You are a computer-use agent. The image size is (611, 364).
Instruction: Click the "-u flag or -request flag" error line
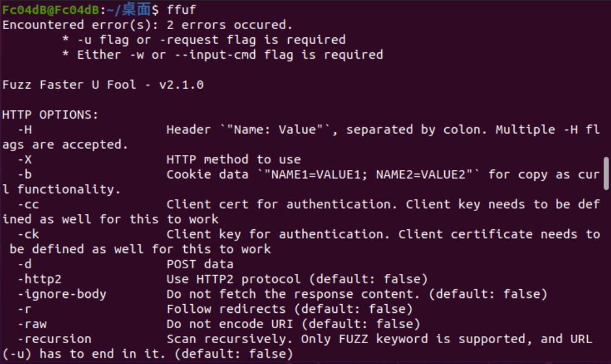tap(204, 40)
